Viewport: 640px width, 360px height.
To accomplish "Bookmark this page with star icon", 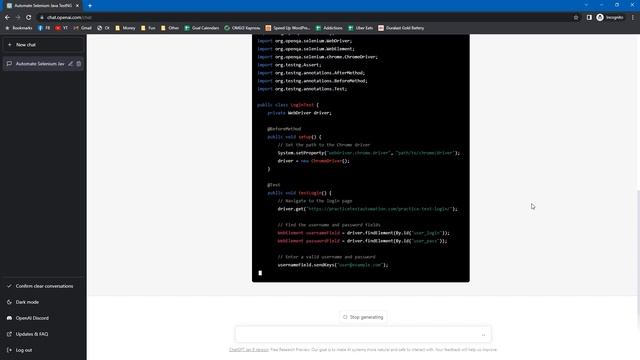I will tap(576, 18).
